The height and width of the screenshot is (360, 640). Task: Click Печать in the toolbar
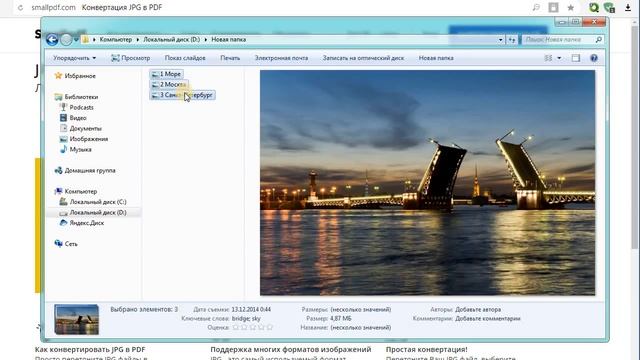coord(230,58)
